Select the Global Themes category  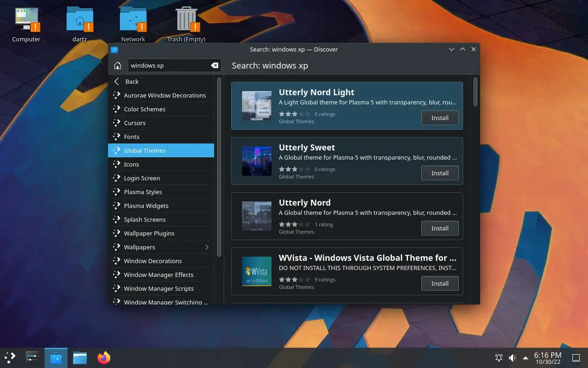tap(161, 150)
